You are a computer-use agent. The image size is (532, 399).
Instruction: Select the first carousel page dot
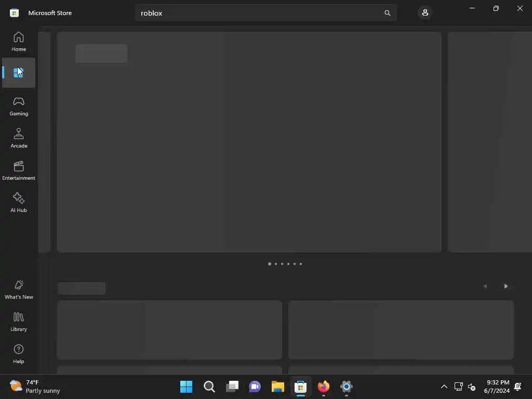pos(270,264)
